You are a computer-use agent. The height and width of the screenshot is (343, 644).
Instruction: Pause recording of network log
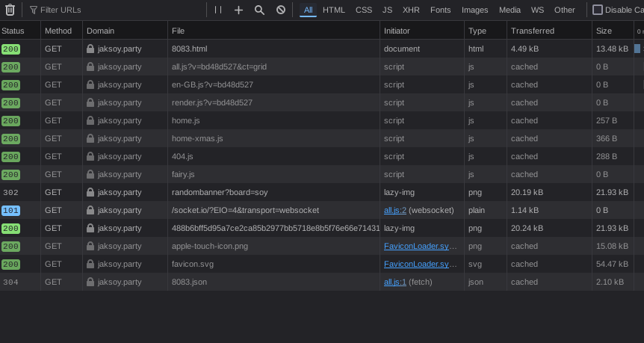[x=218, y=10]
